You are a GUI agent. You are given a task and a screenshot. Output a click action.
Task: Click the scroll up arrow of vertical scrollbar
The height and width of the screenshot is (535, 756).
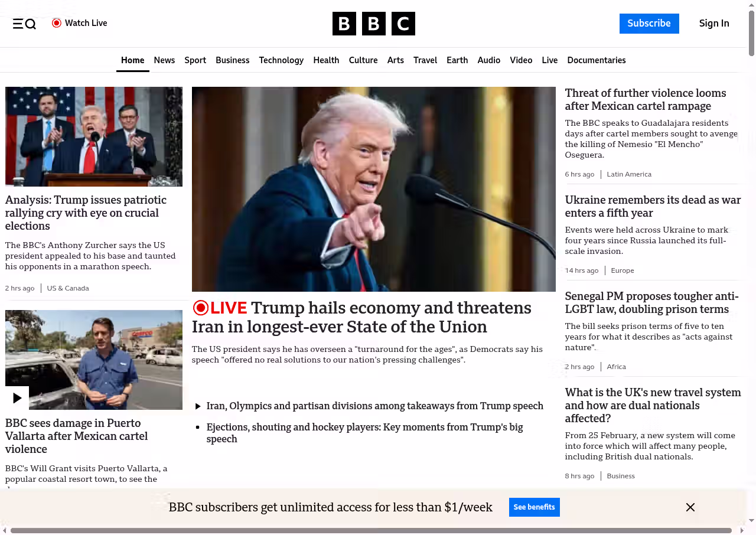tap(751, 5)
